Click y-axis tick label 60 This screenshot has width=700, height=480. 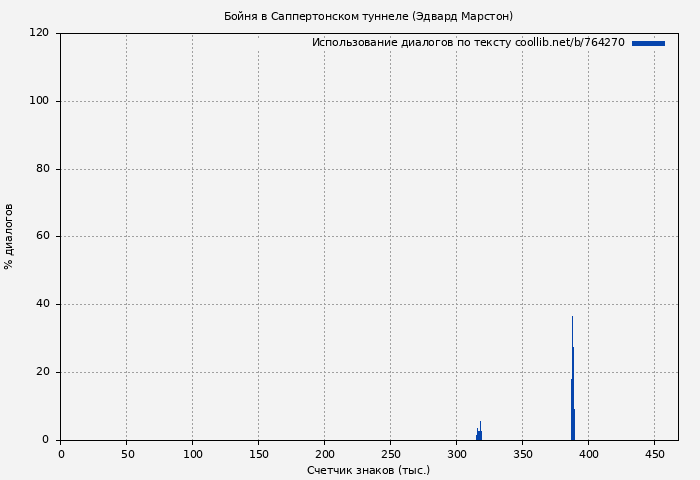[42, 237]
